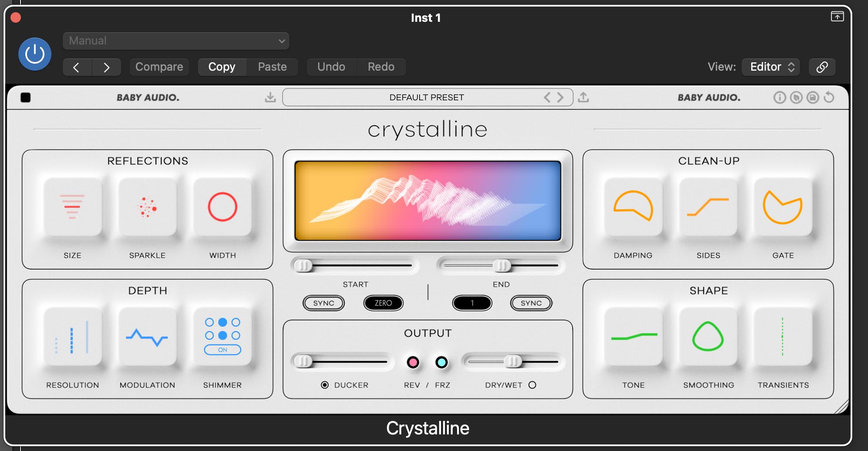Click the Smoothing shape icon

coord(708,337)
